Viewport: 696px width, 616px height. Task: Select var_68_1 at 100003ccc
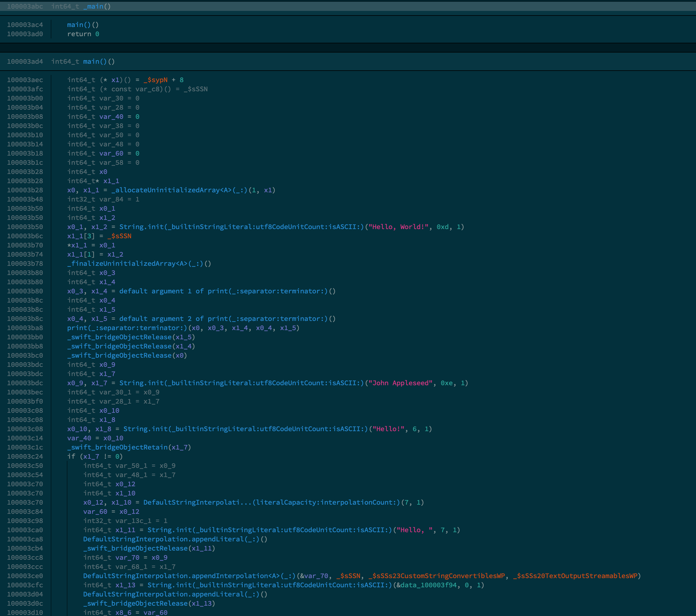coord(131,567)
